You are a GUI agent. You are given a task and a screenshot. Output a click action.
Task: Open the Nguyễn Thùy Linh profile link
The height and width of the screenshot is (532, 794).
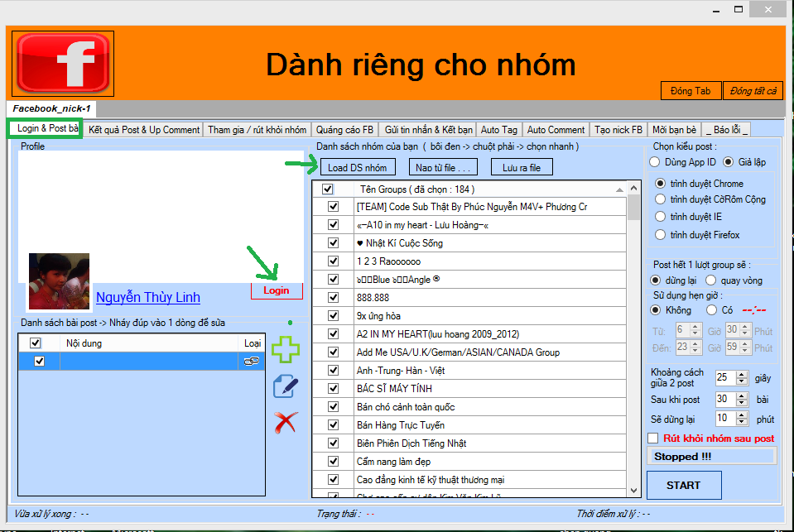click(148, 297)
